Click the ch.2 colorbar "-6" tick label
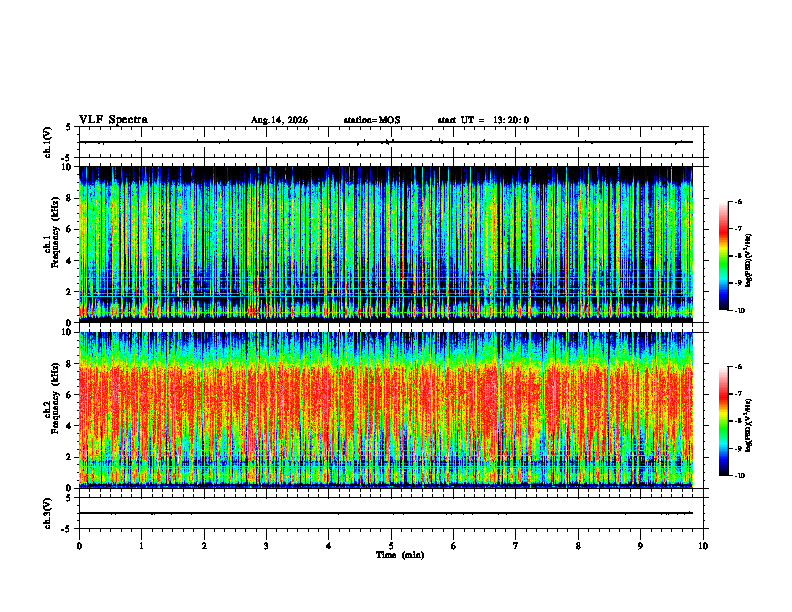The height and width of the screenshot is (612, 792). pyautogui.click(x=738, y=367)
